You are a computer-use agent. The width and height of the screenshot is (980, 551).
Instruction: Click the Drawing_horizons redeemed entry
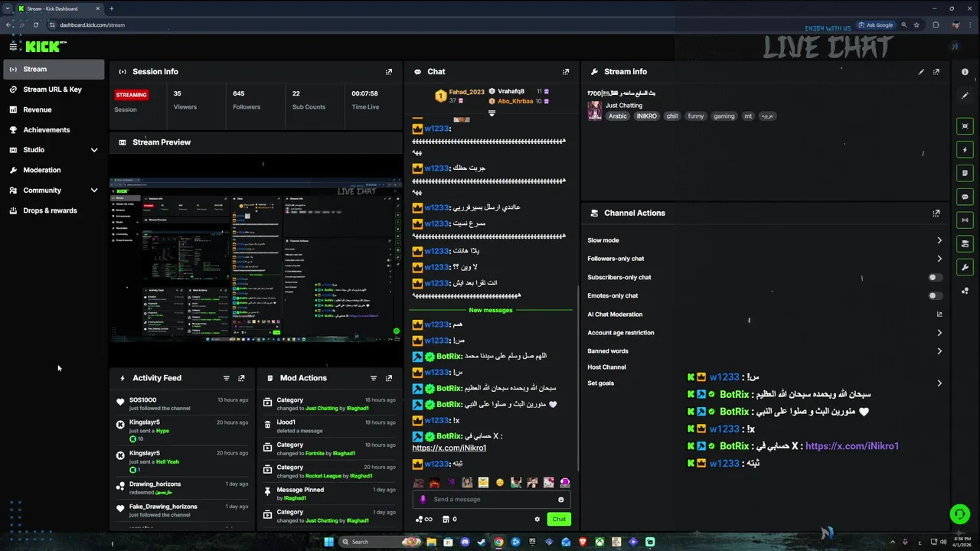(182, 488)
